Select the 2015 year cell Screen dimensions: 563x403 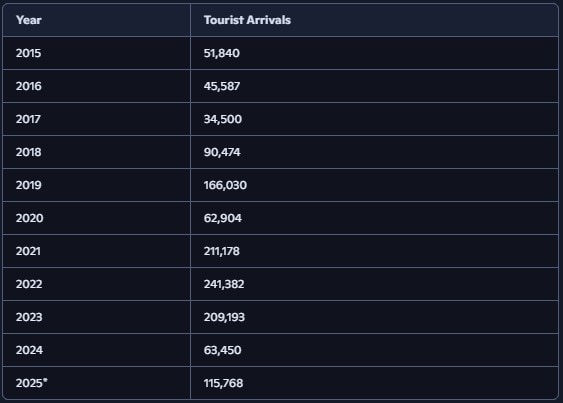tap(96, 53)
